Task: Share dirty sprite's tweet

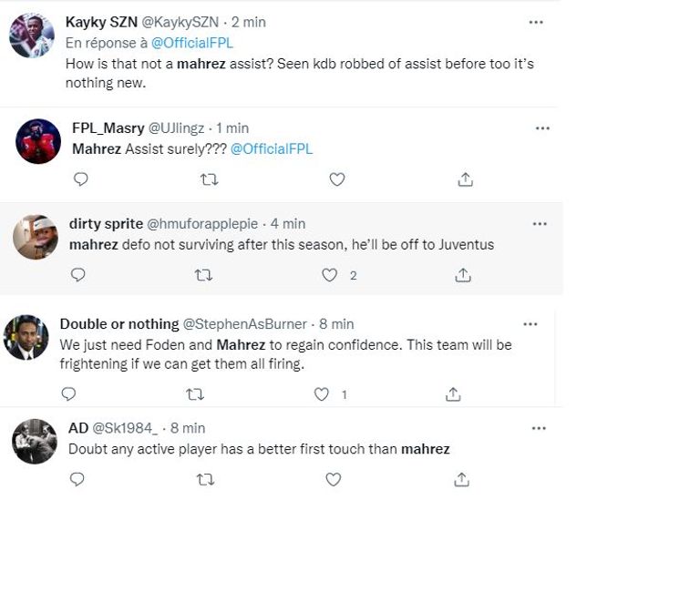Action: click(x=462, y=275)
